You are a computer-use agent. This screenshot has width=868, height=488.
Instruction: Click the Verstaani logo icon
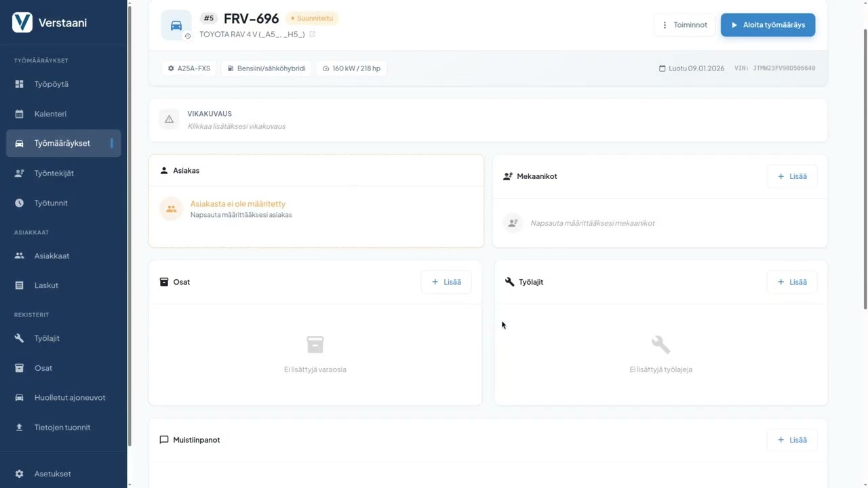pyautogui.click(x=22, y=22)
